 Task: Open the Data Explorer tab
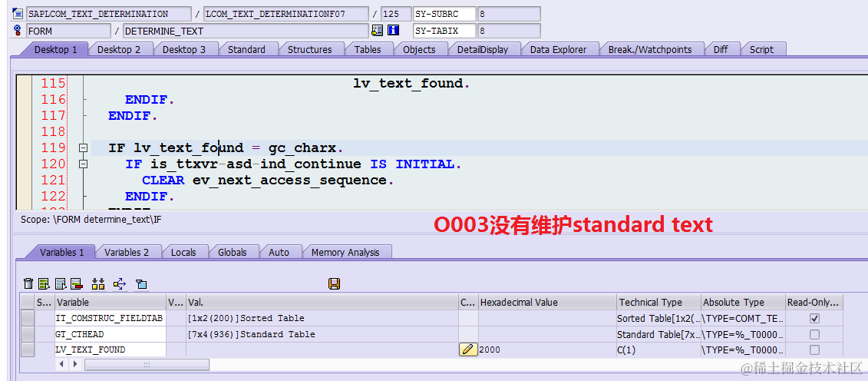558,49
